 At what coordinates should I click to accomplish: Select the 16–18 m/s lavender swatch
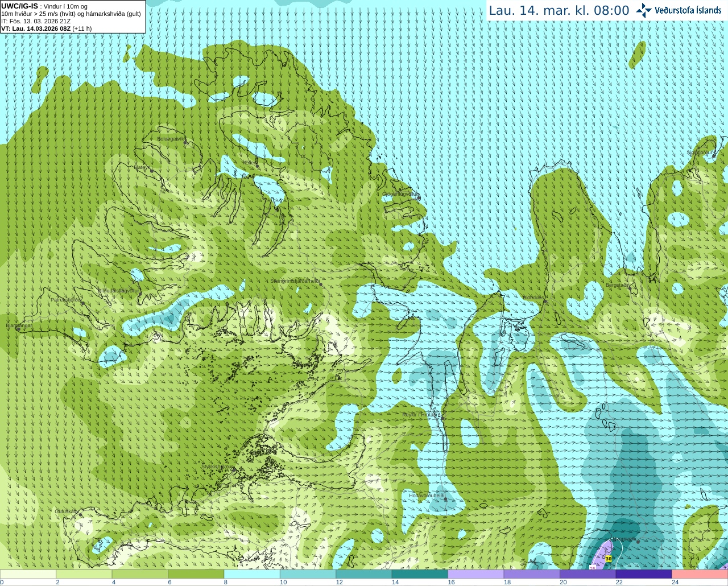pyautogui.click(x=476, y=574)
